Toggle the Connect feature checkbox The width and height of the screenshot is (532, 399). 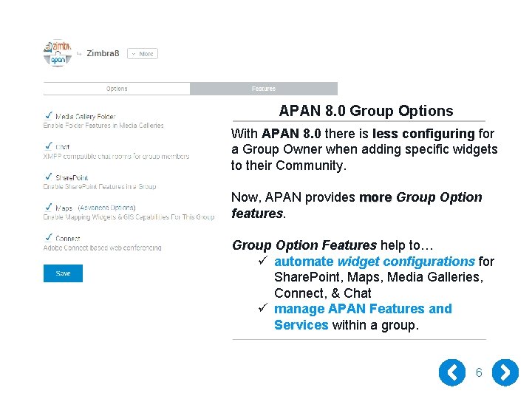pyautogui.click(x=49, y=237)
